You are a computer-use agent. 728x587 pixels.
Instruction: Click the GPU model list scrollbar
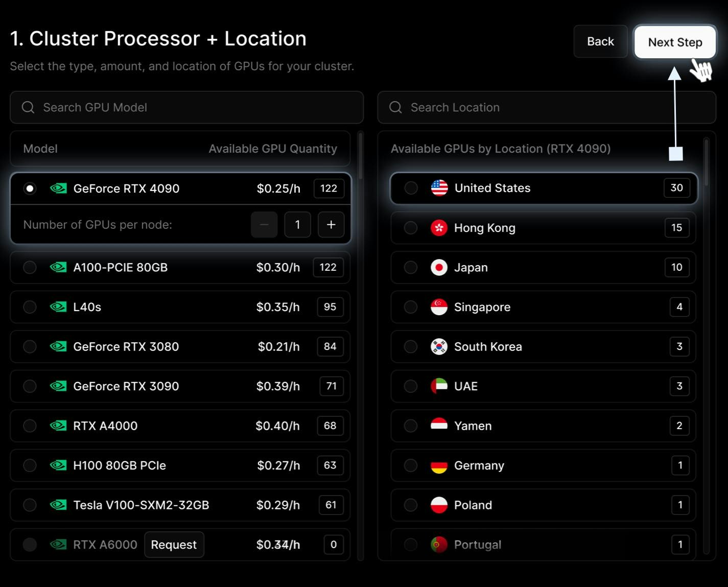(x=360, y=156)
